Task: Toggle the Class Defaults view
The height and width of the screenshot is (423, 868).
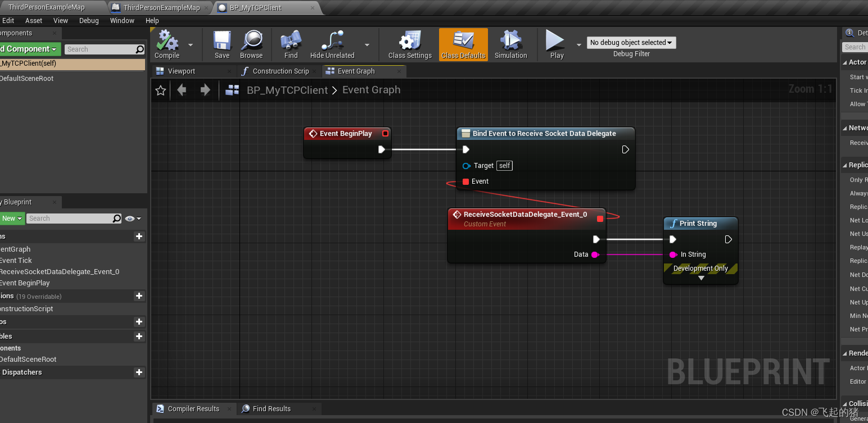Action: pyautogui.click(x=463, y=40)
